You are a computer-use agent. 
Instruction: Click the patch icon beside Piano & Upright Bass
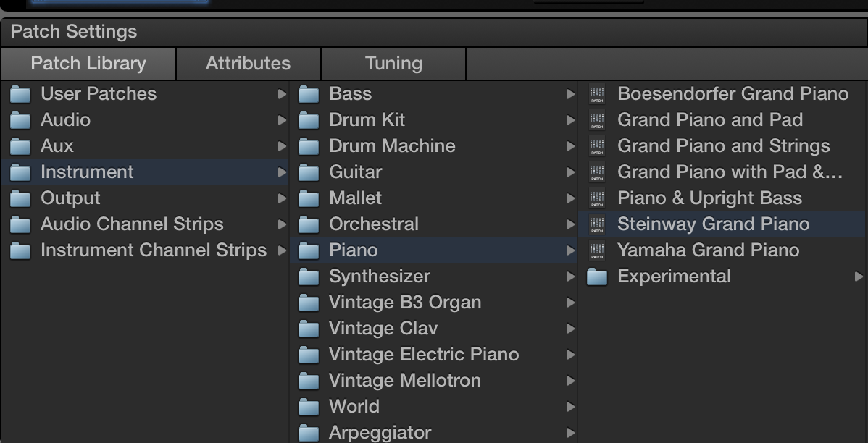click(x=597, y=198)
